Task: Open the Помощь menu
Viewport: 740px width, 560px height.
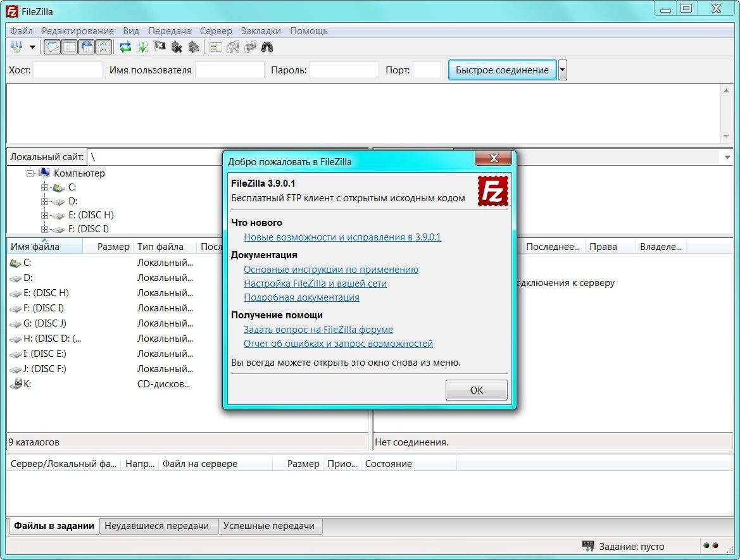Action: [x=309, y=30]
